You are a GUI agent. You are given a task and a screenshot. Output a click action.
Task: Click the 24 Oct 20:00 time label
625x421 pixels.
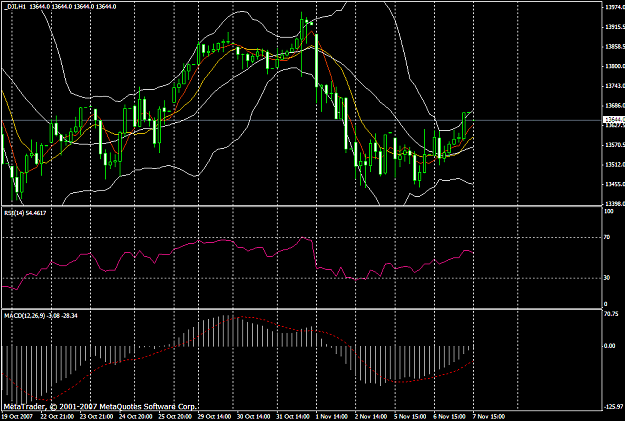136,417
